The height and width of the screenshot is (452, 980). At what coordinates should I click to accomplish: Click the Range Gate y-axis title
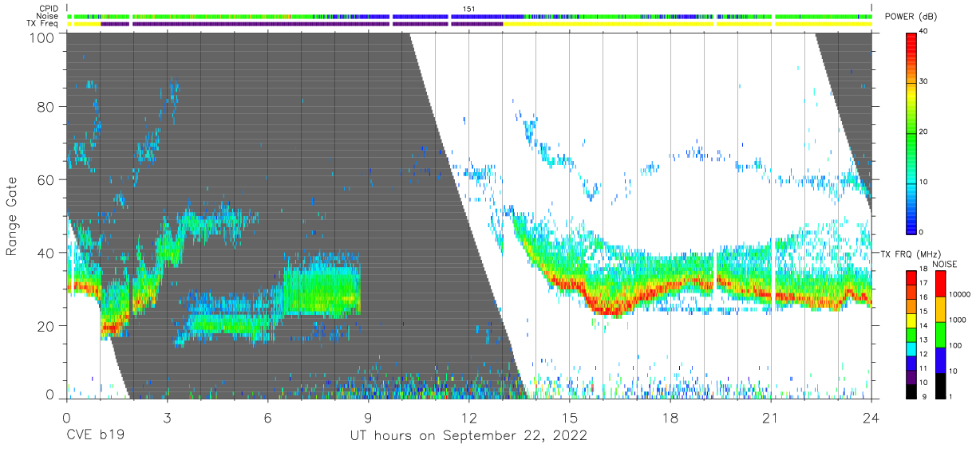[12, 217]
